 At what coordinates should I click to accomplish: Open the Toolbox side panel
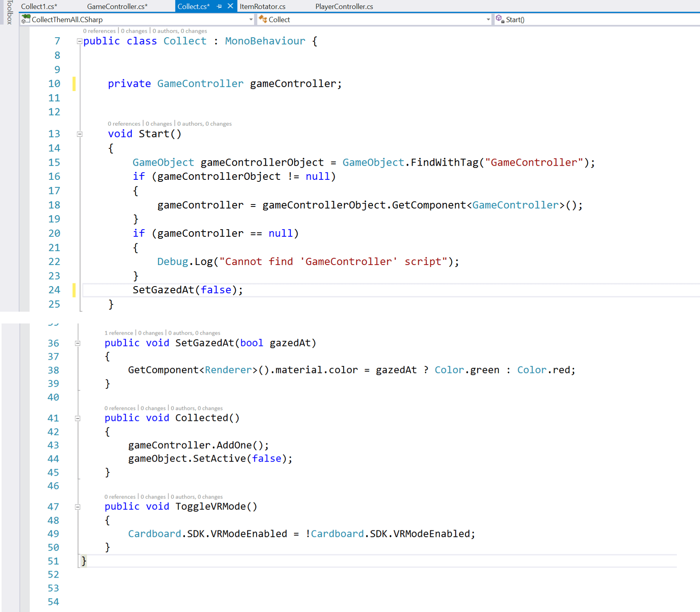tap(10, 12)
